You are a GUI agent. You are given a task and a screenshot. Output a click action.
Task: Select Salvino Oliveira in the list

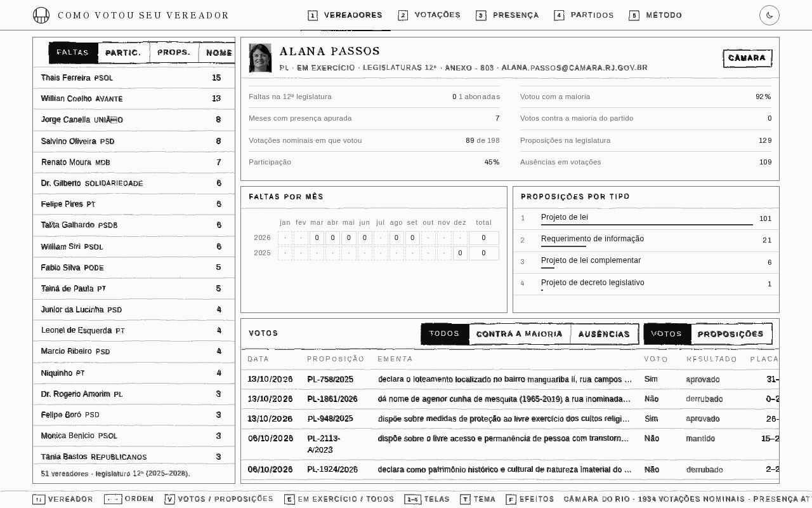tap(134, 141)
